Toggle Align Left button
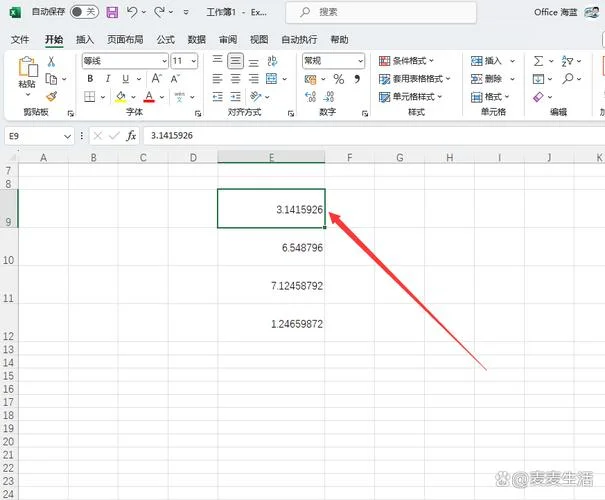The height and width of the screenshot is (500, 605). tap(217, 79)
